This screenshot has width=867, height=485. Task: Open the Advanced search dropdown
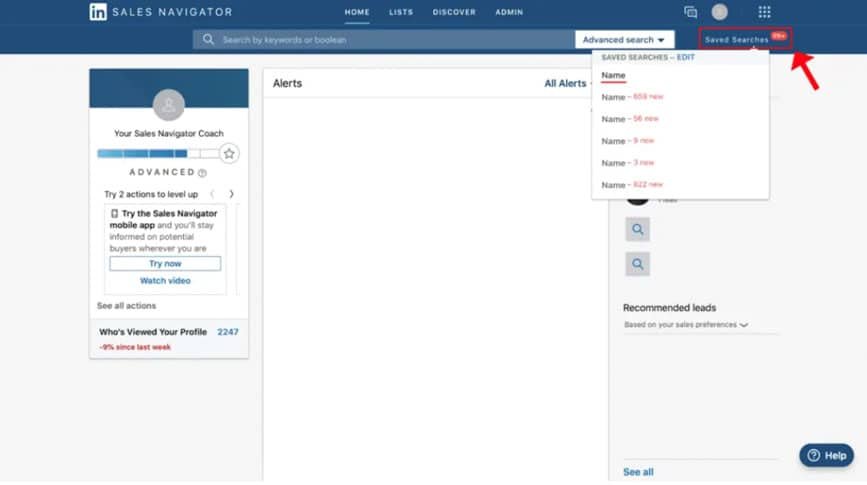tap(624, 39)
